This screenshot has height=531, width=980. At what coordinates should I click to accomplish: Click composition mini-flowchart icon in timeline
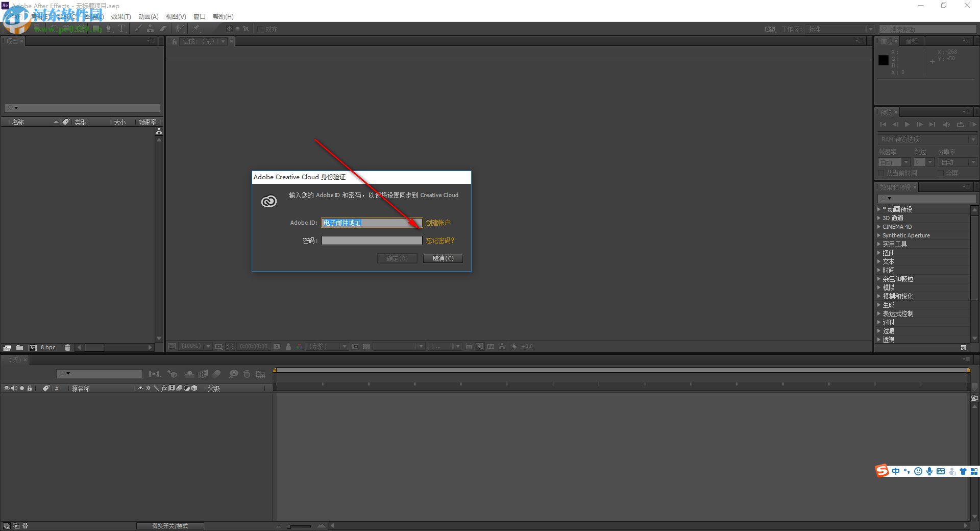pyautogui.click(x=154, y=374)
